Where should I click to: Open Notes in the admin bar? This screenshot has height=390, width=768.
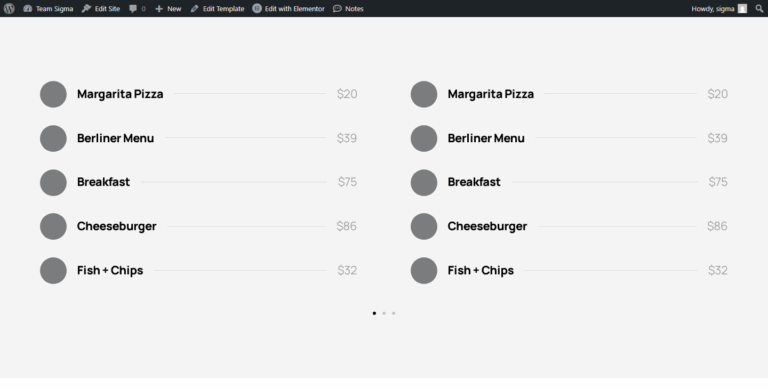click(348, 8)
